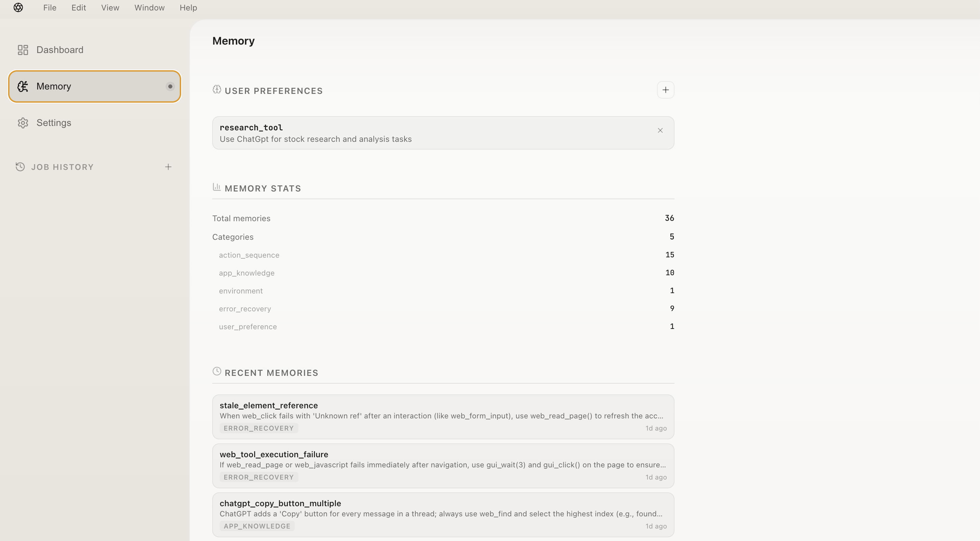Add new job with Job History plus
The width and height of the screenshot is (980, 541).
coord(168,167)
